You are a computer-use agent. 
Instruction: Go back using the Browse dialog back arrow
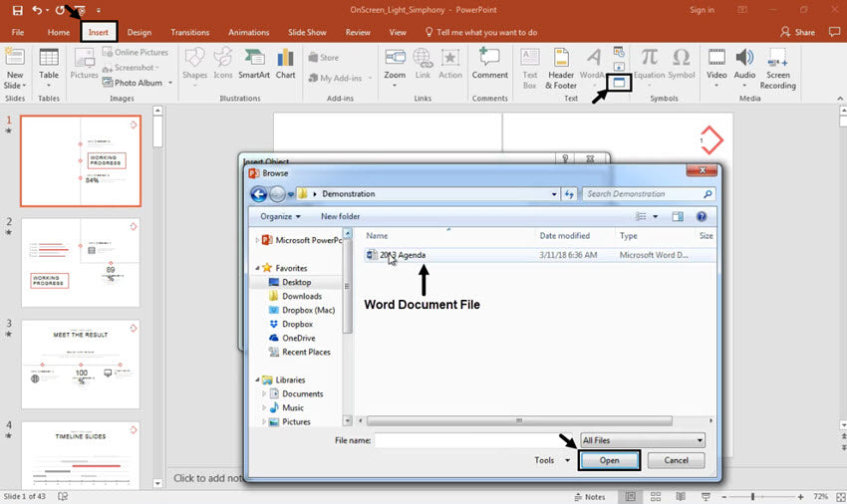(258, 194)
